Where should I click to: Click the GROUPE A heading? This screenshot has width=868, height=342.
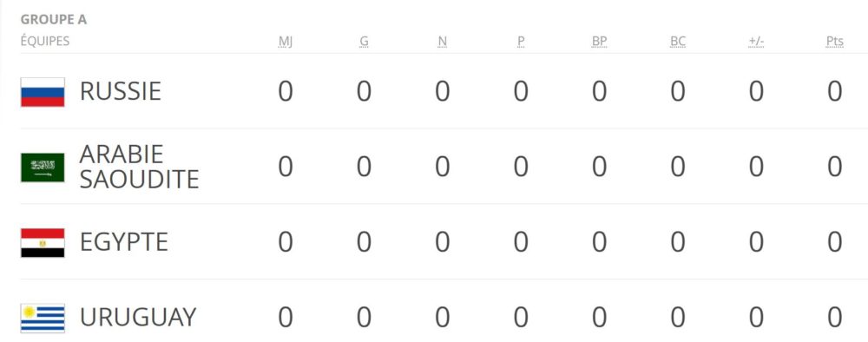(54, 20)
